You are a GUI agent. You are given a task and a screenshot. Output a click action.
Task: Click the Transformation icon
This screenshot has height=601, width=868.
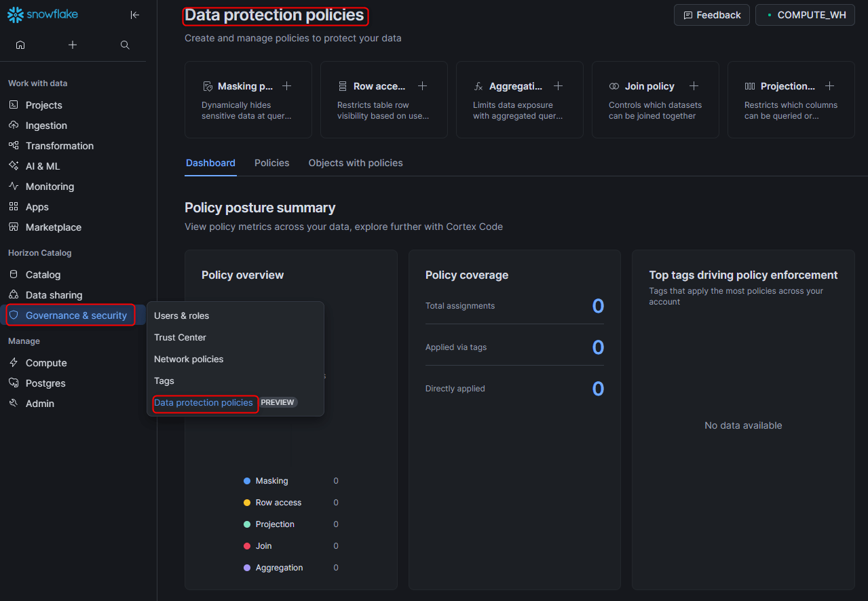click(x=14, y=146)
